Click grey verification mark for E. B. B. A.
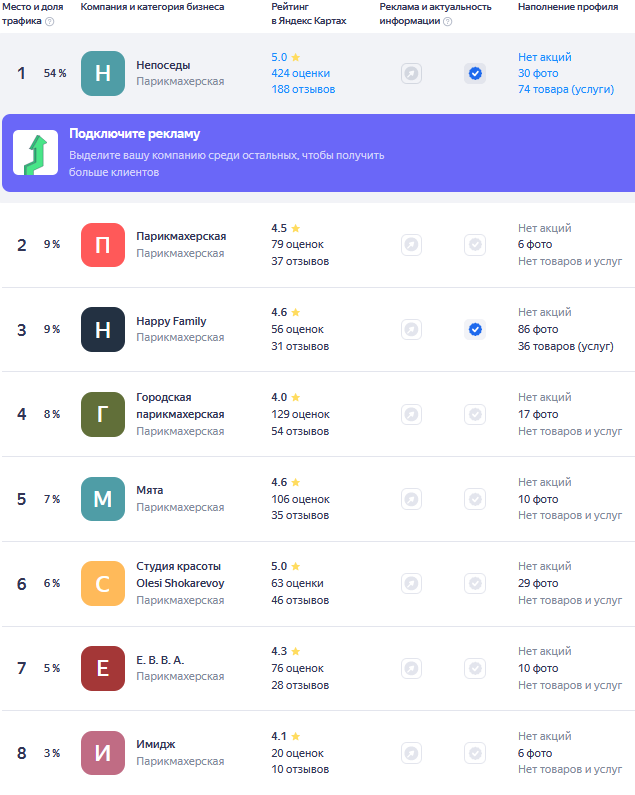The width and height of the screenshot is (635, 795). [475, 668]
